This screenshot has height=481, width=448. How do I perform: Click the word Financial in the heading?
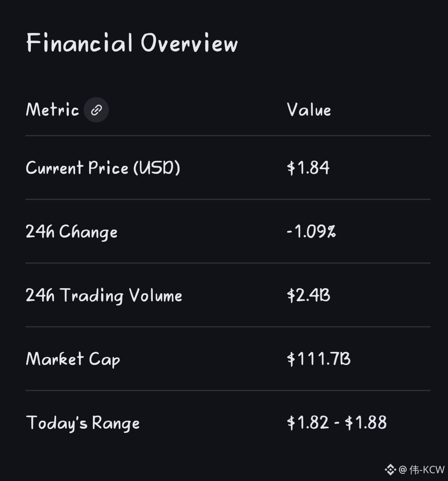click(79, 43)
